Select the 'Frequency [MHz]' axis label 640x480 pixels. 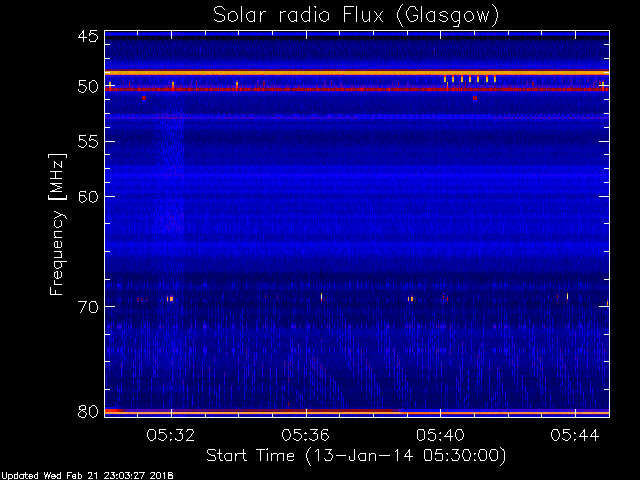pos(57,224)
